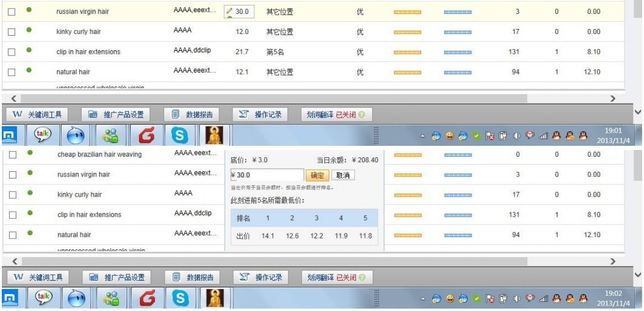
Task: Expand hidden tray icons arrow in 19:02 taskbar
Action: [x=424, y=299]
